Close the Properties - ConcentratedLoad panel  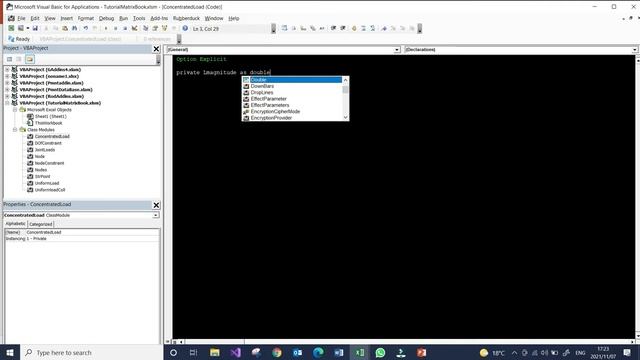click(156, 204)
